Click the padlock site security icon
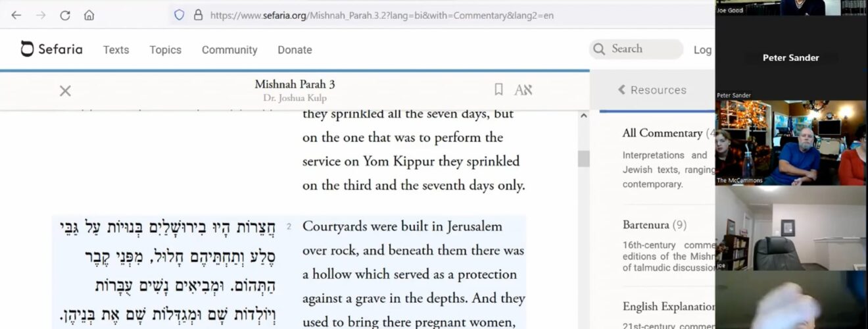The height and width of the screenshot is (329, 868). 198,15
